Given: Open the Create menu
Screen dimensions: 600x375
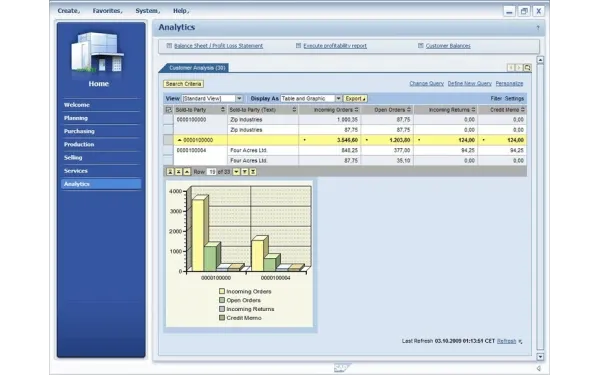Looking at the screenshot, I should [68, 11].
